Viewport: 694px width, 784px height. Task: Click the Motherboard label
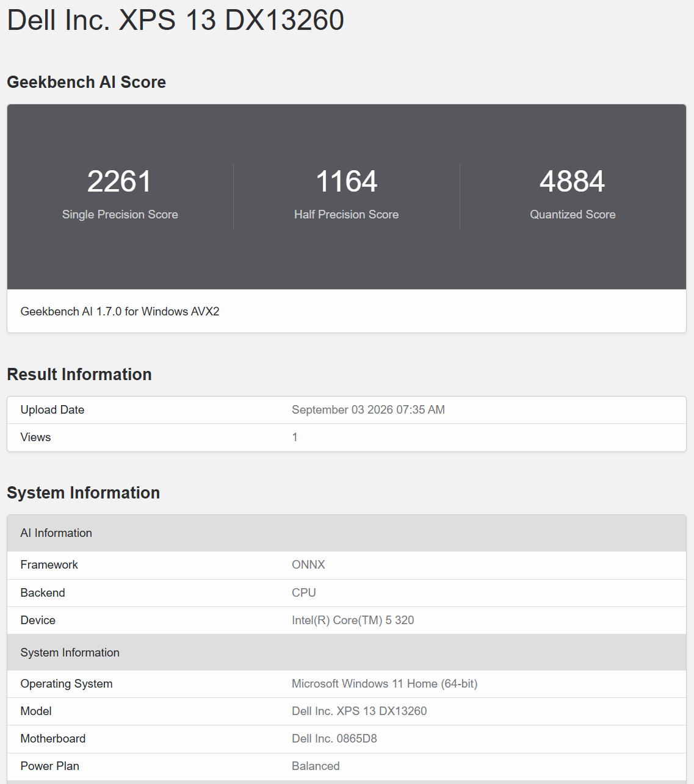(x=53, y=739)
